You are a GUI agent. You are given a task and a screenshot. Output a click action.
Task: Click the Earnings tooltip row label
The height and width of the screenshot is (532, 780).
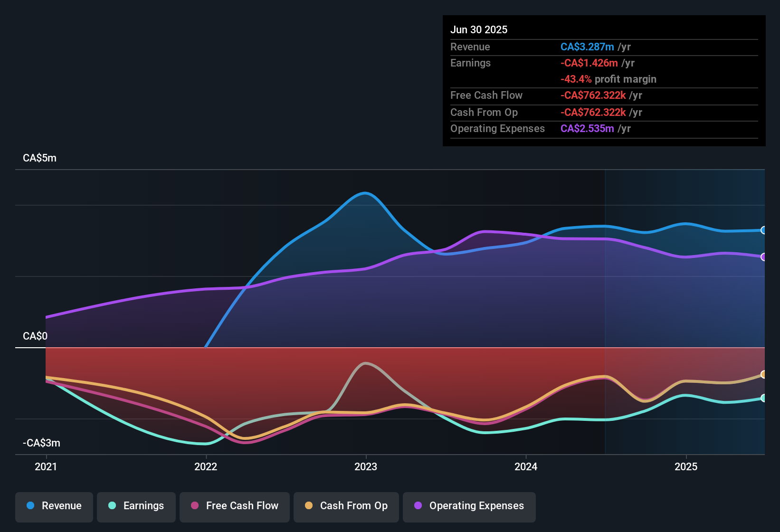[x=470, y=63]
